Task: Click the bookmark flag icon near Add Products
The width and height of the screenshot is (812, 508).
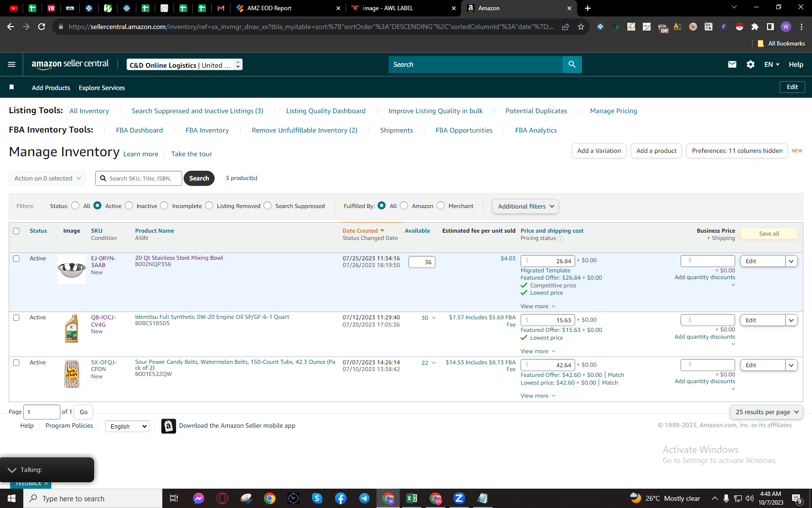Action: [x=12, y=88]
